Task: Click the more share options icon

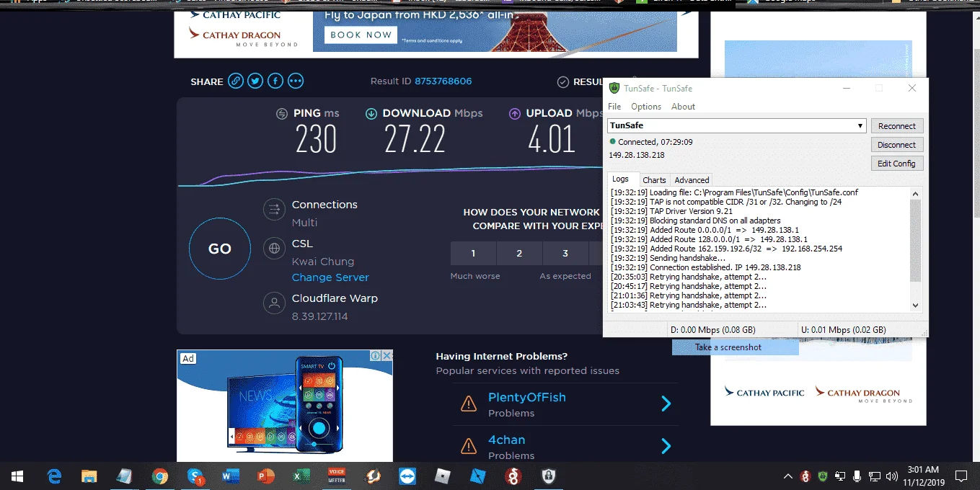Action: 296,81
